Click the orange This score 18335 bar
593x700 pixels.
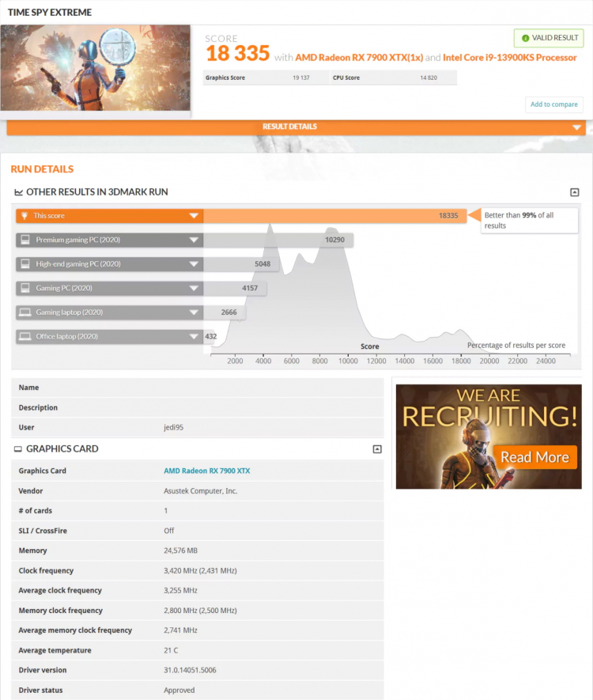pos(332,216)
